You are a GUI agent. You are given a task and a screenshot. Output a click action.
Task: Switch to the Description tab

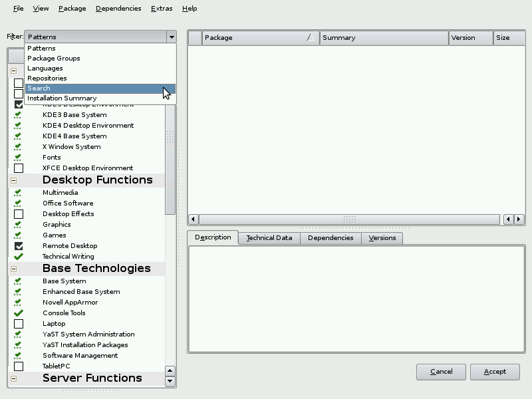213,237
